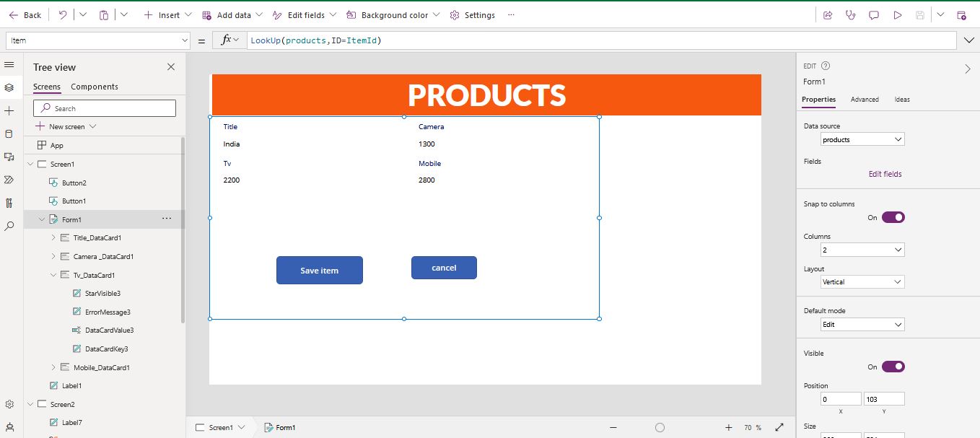This screenshot has width=980, height=438.
Task: Open the Data panel icon
Action: tap(10, 133)
